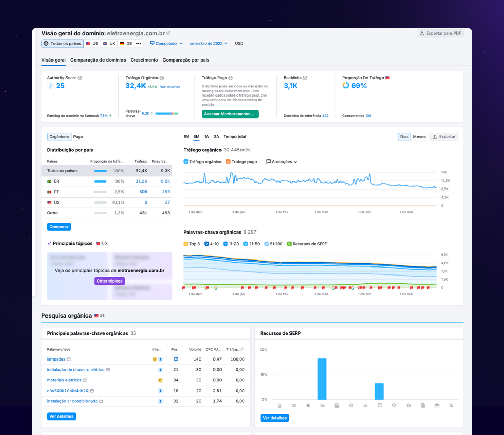Click Exportar para PDF button

coord(441,33)
